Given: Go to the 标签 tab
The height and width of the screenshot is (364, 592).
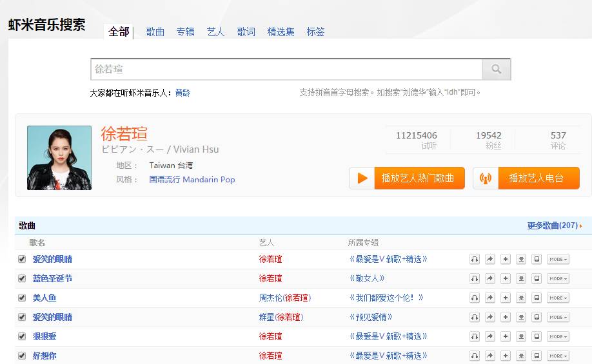Looking at the screenshot, I should [x=315, y=32].
